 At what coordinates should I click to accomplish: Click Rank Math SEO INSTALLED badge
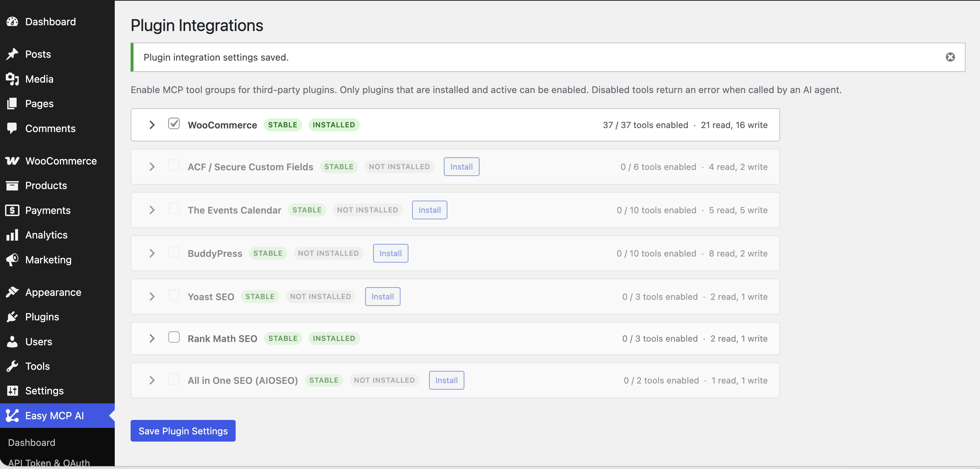(334, 338)
